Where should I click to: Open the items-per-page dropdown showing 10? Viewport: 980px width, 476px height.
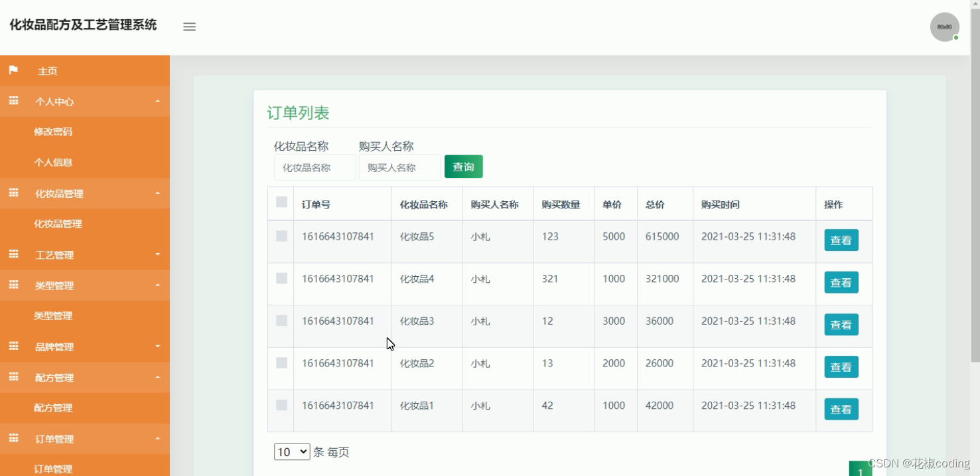(291, 451)
